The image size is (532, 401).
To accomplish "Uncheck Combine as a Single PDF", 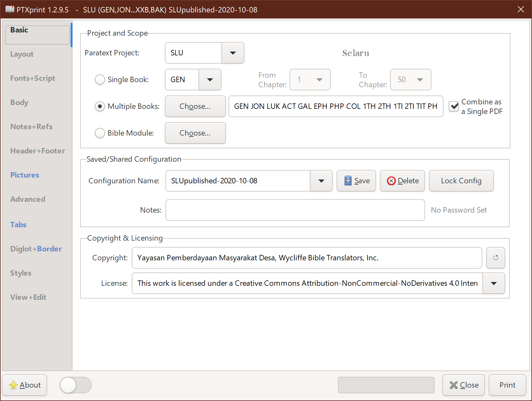I will [x=453, y=106].
